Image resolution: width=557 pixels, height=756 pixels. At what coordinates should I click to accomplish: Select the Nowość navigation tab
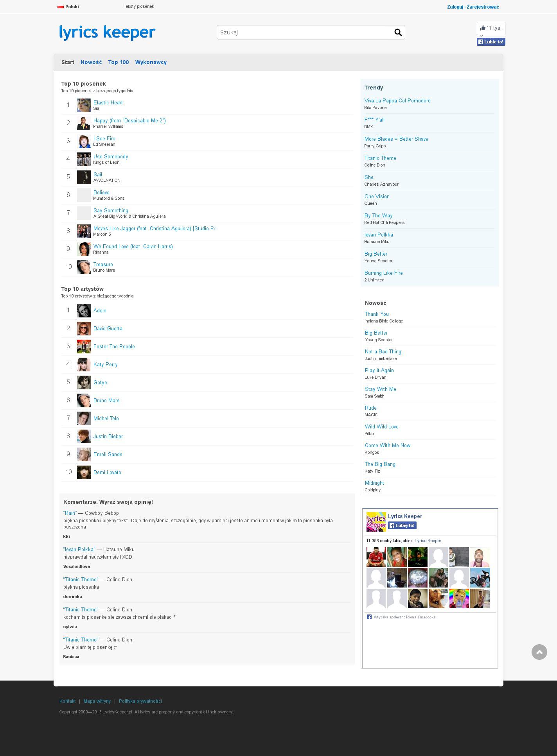click(x=91, y=62)
